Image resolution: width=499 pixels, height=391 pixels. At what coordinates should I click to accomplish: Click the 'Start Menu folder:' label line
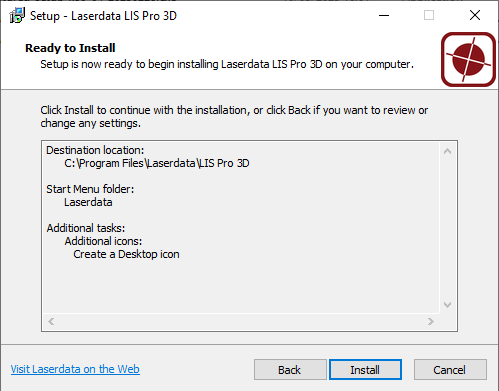(90, 189)
